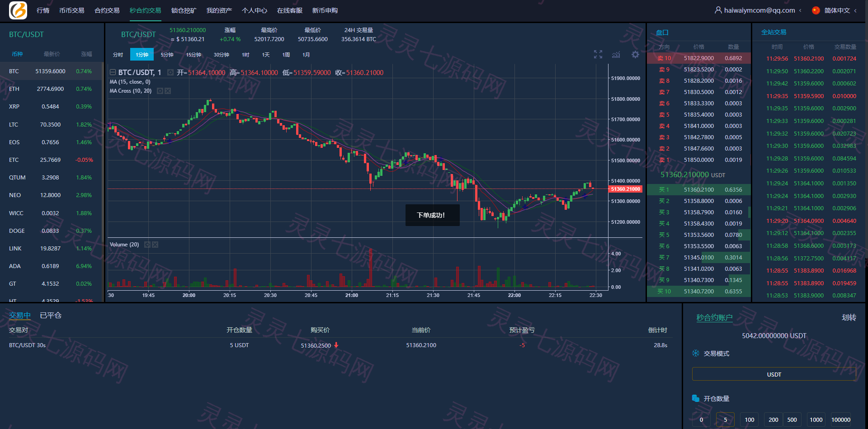The width and height of the screenshot is (868, 429).
Task: Open the 在线客服 support link
Action: tap(289, 10)
